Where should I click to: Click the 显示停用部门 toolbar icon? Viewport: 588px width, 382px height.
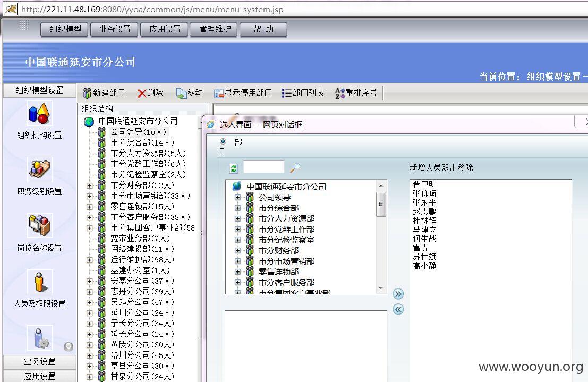(219, 93)
